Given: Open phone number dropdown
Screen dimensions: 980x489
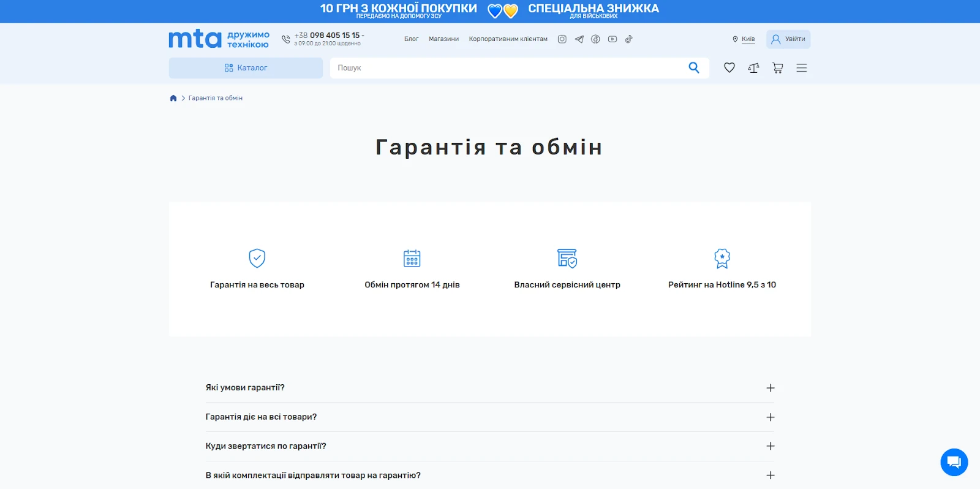Looking at the screenshot, I should coord(363,36).
